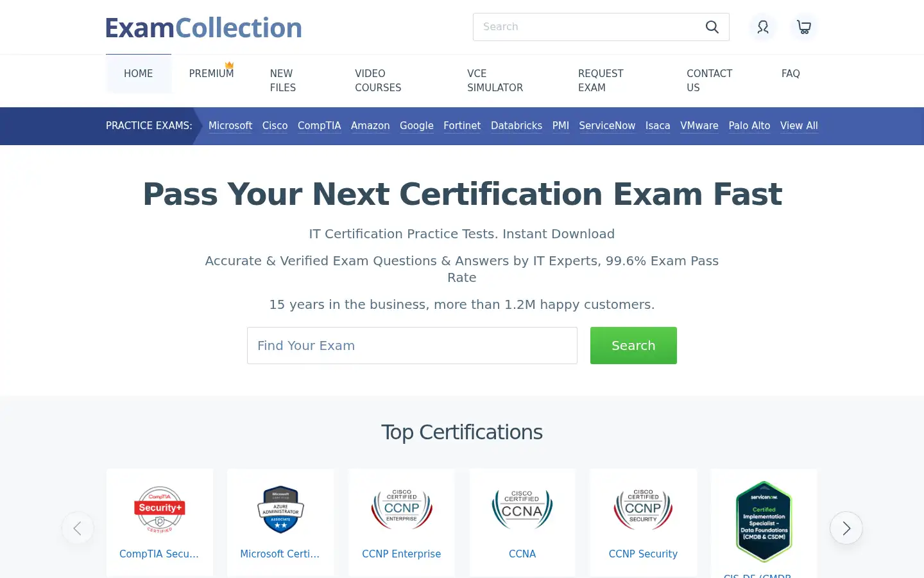Image resolution: width=924 pixels, height=578 pixels.
Task: Open the shopping cart icon
Action: click(804, 27)
